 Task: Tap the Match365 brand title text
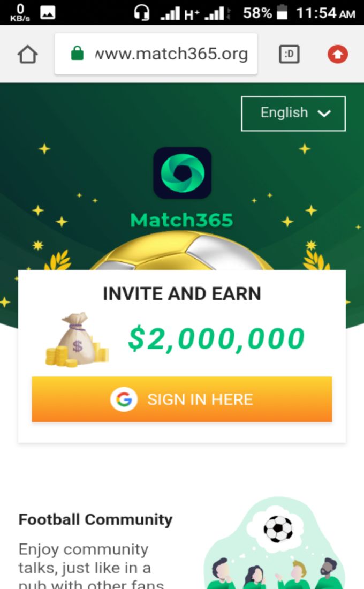182,220
